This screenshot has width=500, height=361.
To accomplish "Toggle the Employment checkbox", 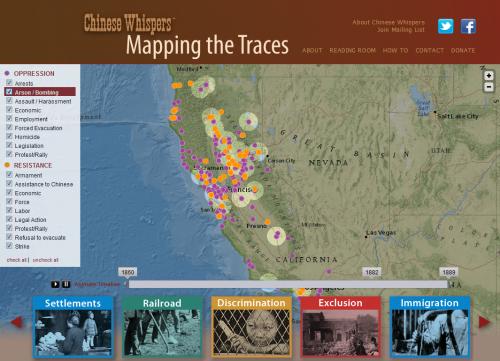I will (x=9, y=119).
